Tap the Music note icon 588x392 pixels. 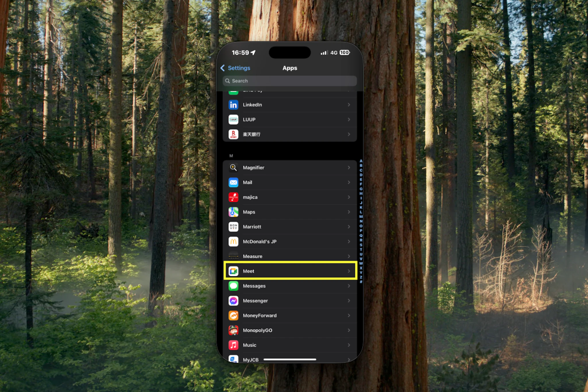tap(233, 345)
